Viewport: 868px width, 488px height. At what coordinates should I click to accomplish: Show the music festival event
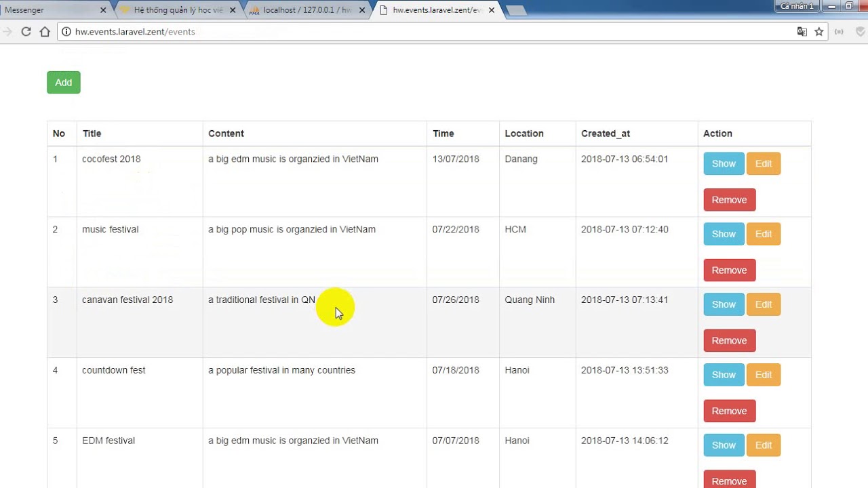click(724, 234)
